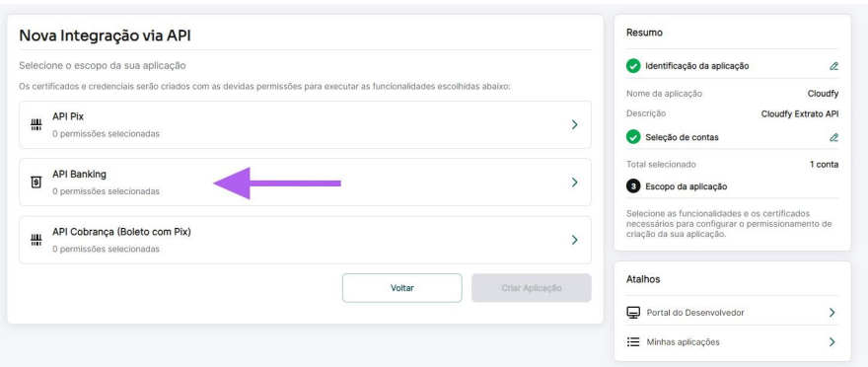Viewport: 868px width, 367px height.
Task: Click the step 3 badge for Escopo da aplicação
Action: [x=633, y=186]
